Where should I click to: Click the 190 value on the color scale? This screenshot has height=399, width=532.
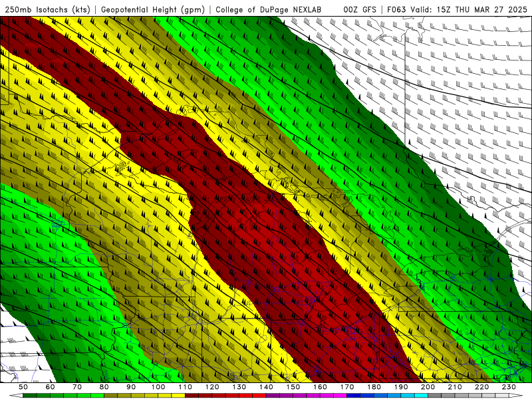tap(401, 387)
